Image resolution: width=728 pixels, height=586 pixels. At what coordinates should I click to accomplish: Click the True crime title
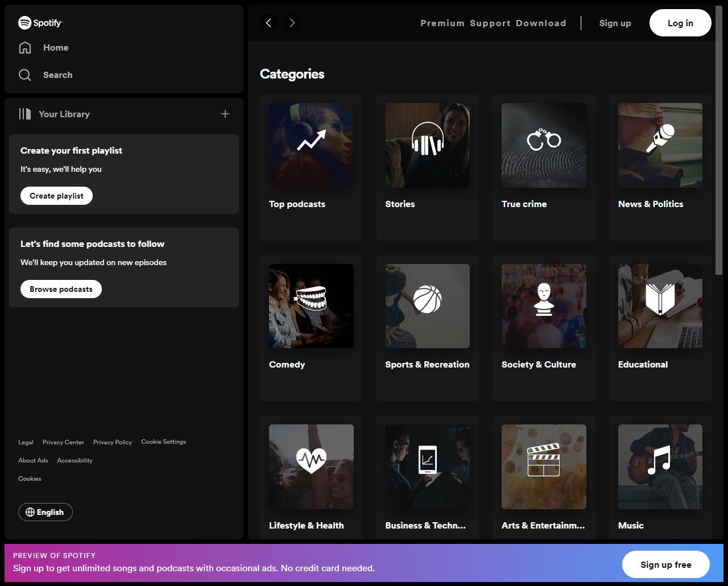click(x=524, y=204)
